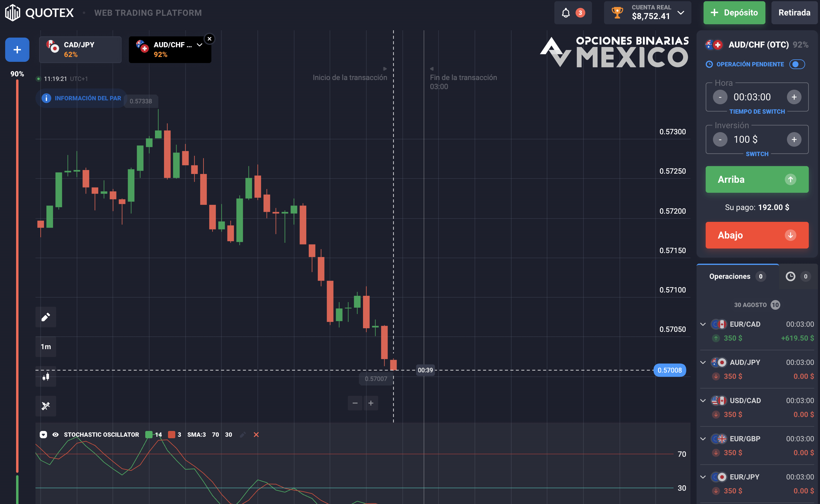Open notifications bell

pyautogui.click(x=566, y=13)
